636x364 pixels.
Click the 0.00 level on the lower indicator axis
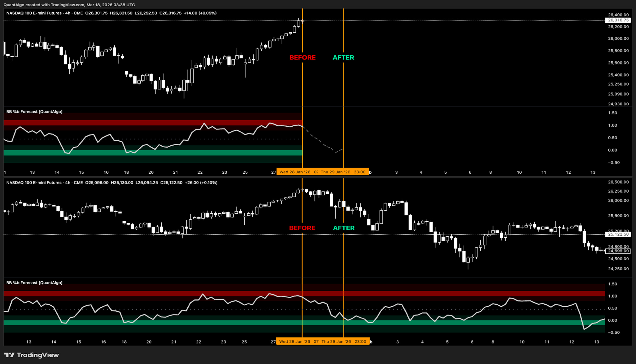click(x=612, y=321)
